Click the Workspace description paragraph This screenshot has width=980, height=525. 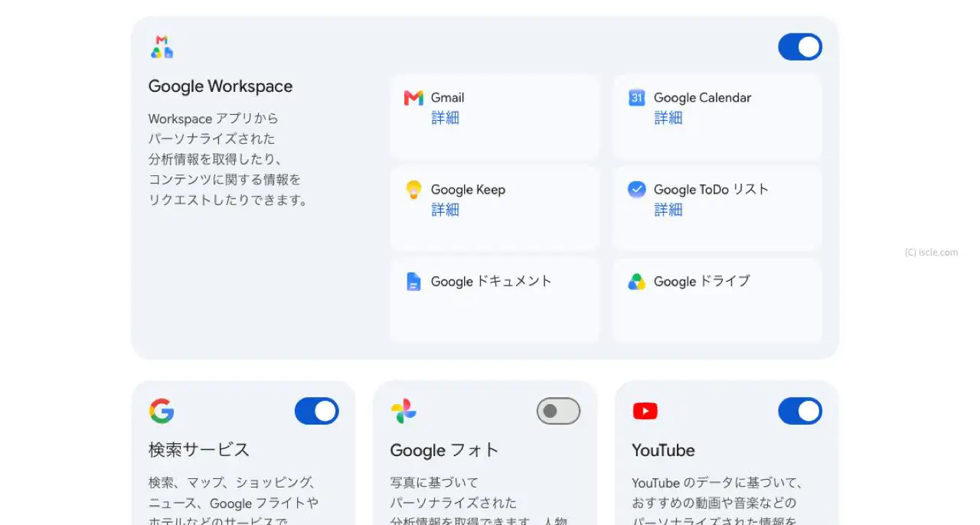(228, 159)
